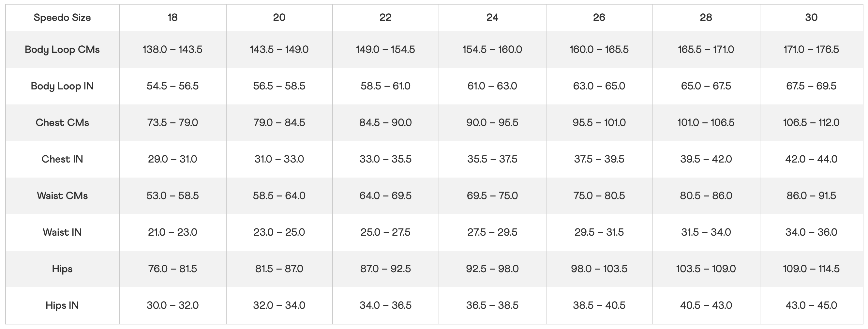
Task: Select the Waist IN row label
Action: coord(62,232)
